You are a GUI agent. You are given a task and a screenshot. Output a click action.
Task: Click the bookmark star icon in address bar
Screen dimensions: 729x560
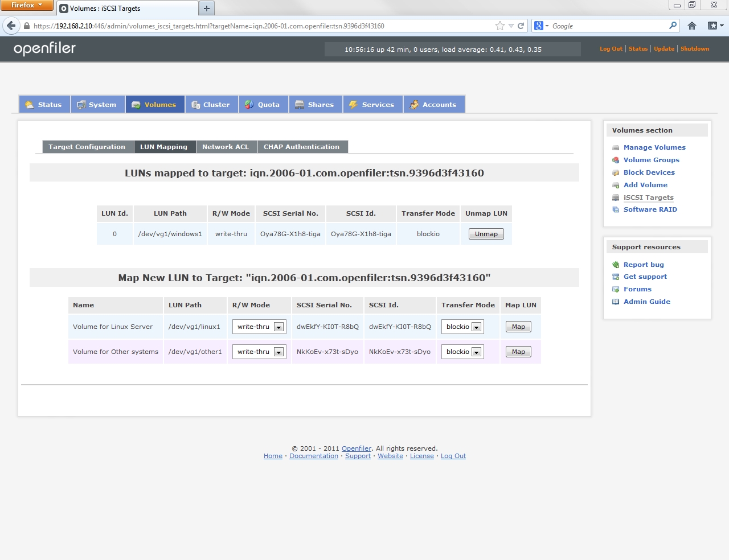[499, 26]
